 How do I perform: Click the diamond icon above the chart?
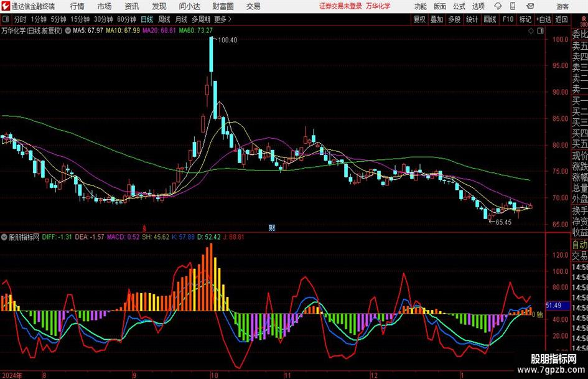click(531, 31)
